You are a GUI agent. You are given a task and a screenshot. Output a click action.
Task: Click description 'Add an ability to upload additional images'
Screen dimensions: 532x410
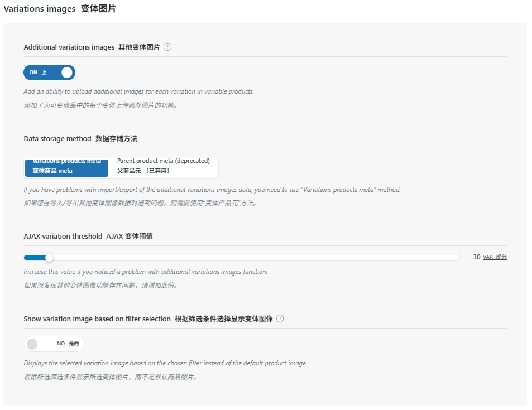tap(139, 91)
